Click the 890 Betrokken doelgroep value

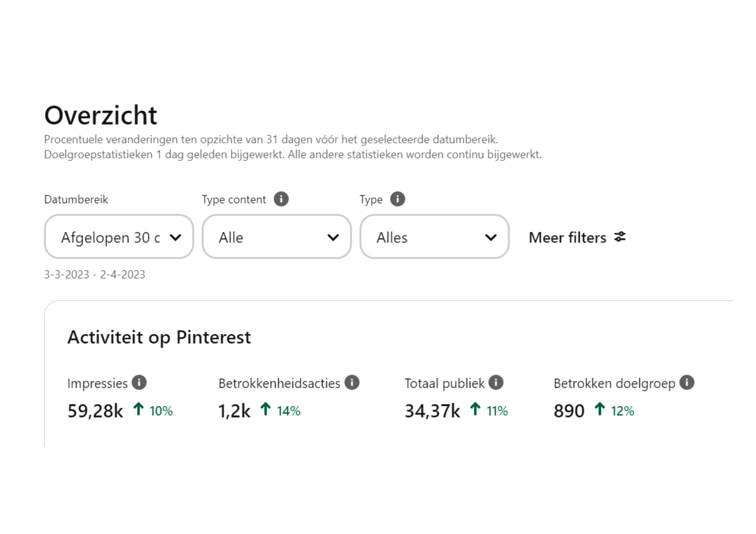[569, 411]
